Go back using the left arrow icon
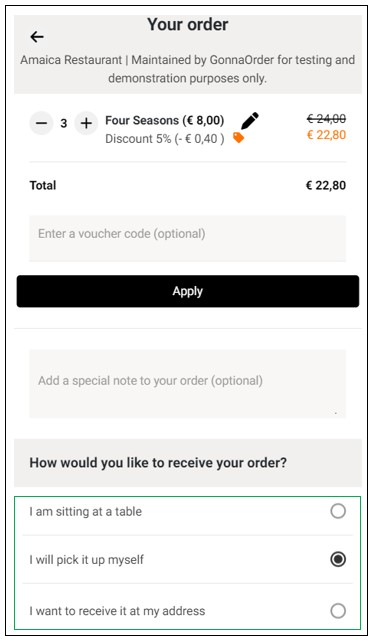Viewport: 373px width, 640px height. (x=37, y=37)
